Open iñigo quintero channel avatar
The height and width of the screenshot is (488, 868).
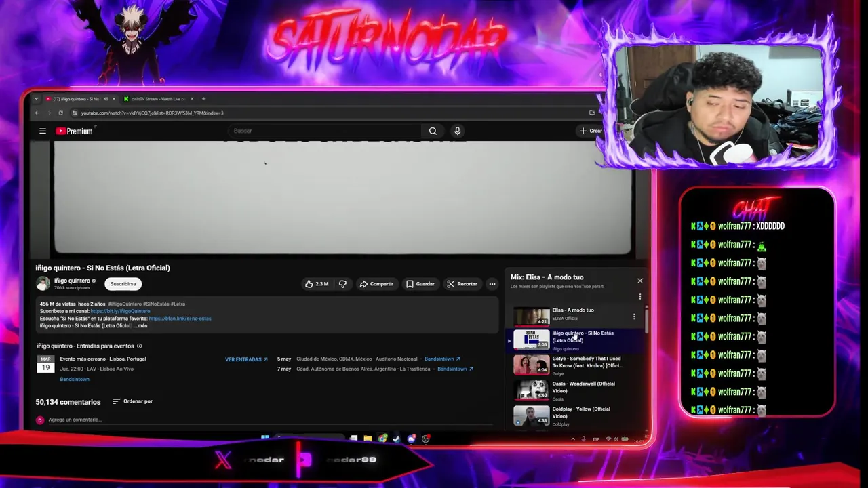pos(43,283)
